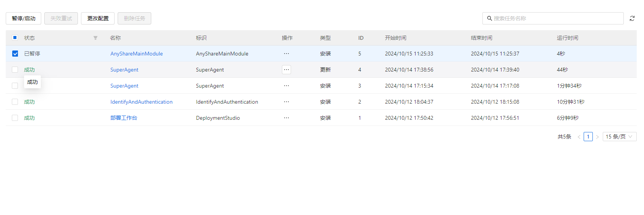Click end time 2024/10/12 18:15:08
This screenshot has height=215, width=644.
coord(495,102)
